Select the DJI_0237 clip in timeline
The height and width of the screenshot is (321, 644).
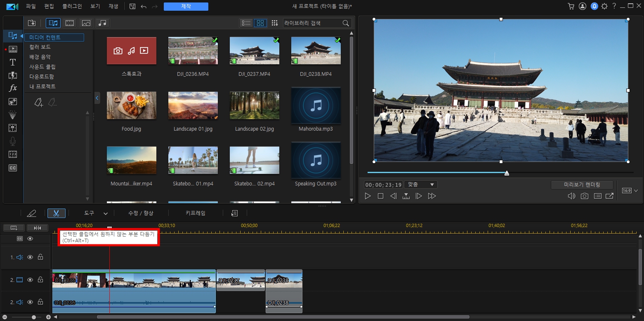pyautogui.click(x=241, y=280)
